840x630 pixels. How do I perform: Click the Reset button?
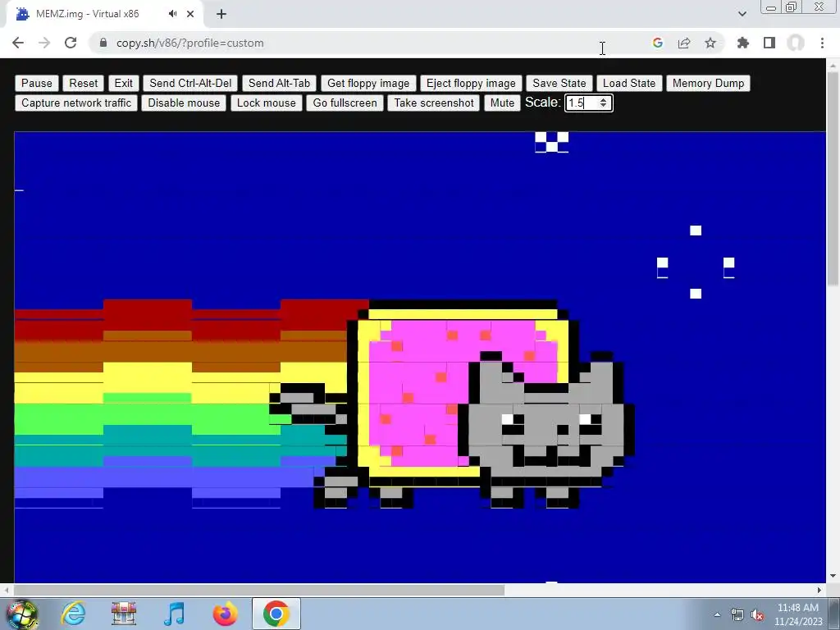coord(84,83)
